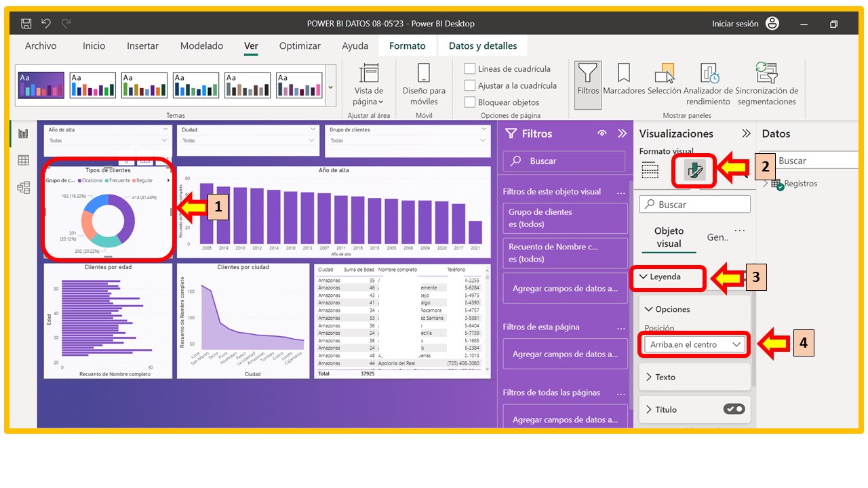Switch to the Inicio ribbon tab
The image size is (868, 488).
click(x=94, y=46)
